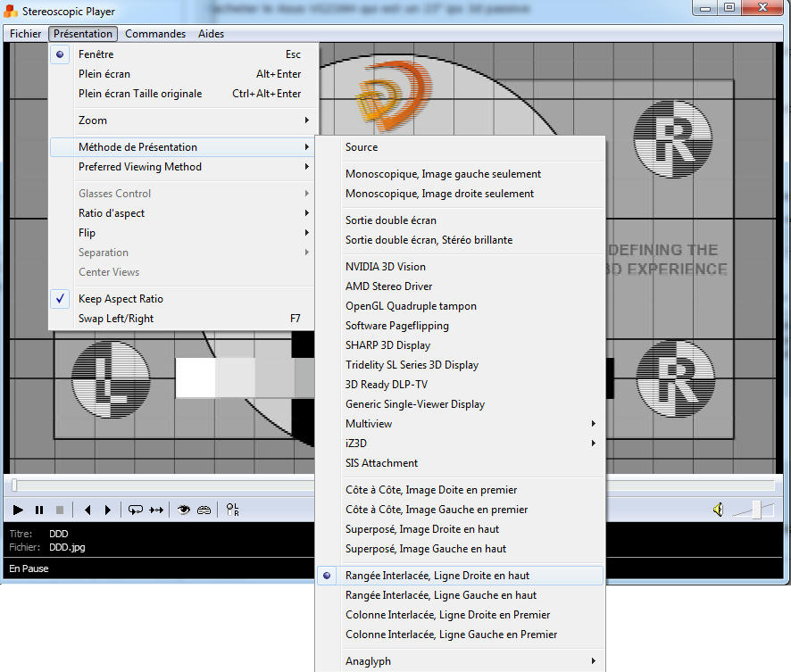Select NVIDIA 3D Vision method
The height and width of the screenshot is (672, 791).
[x=460, y=266]
